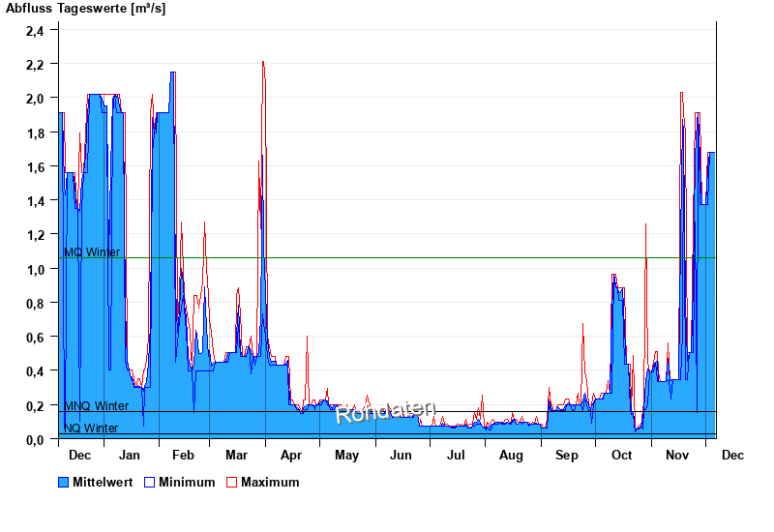
Task: Select the Sep month label on x-axis
Action: click(566, 455)
